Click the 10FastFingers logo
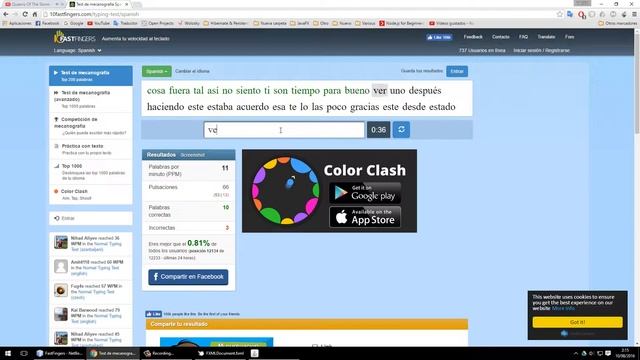The height and width of the screenshot is (360, 640). click(75, 38)
